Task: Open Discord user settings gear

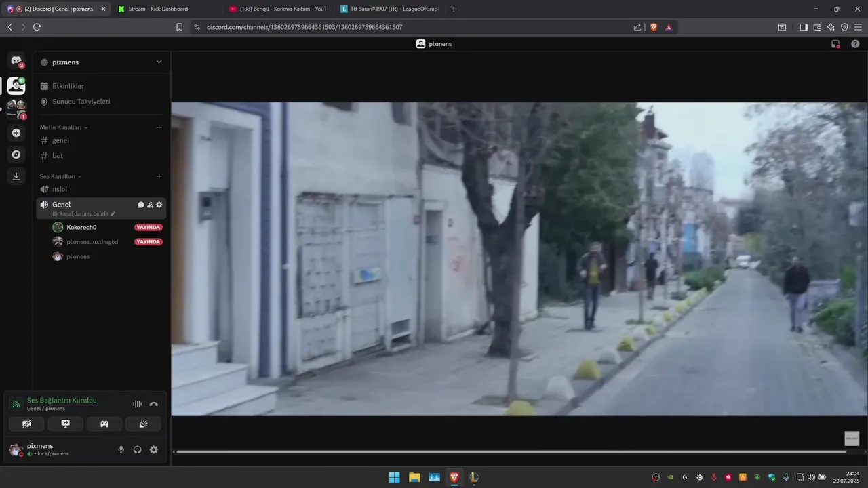Action: 153,449
